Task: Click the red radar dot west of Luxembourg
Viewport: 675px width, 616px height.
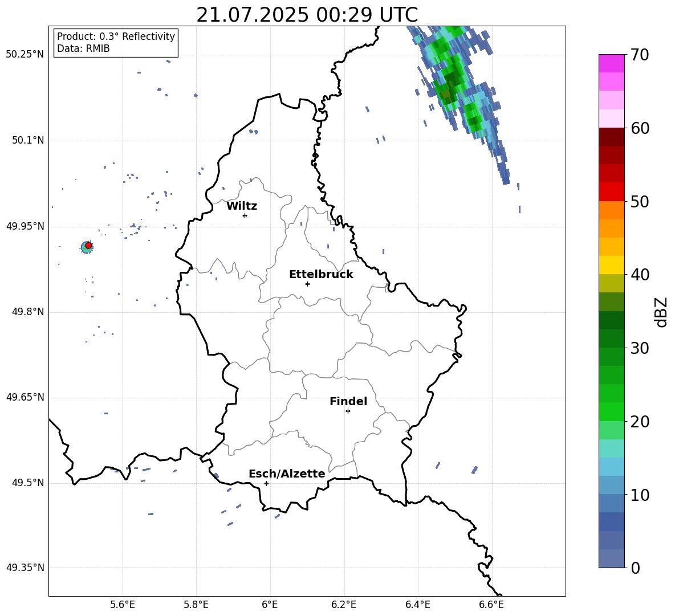Action: click(88, 245)
